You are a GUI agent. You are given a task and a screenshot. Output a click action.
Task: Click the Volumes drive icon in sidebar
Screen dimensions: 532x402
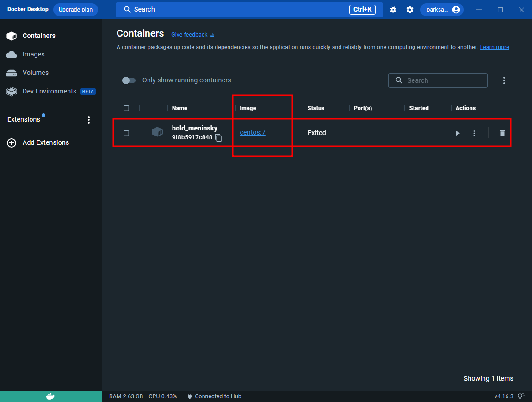click(x=12, y=73)
